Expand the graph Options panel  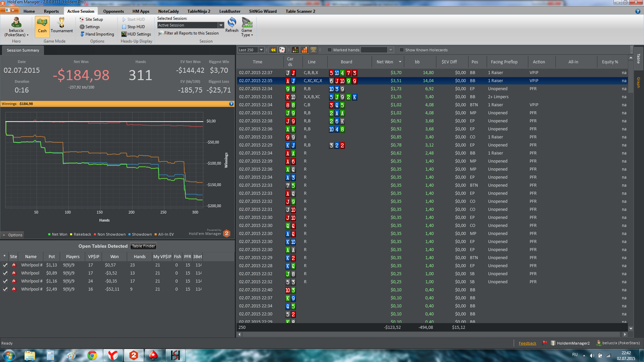tap(12, 235)
